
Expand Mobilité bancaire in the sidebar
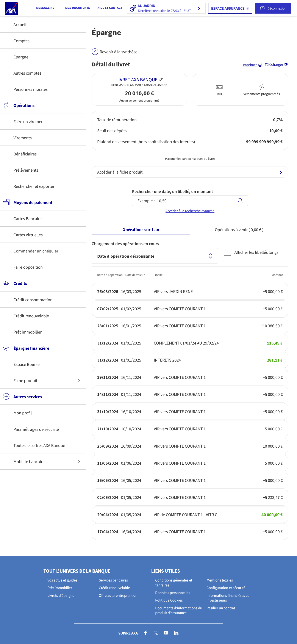tap(79, 462)
